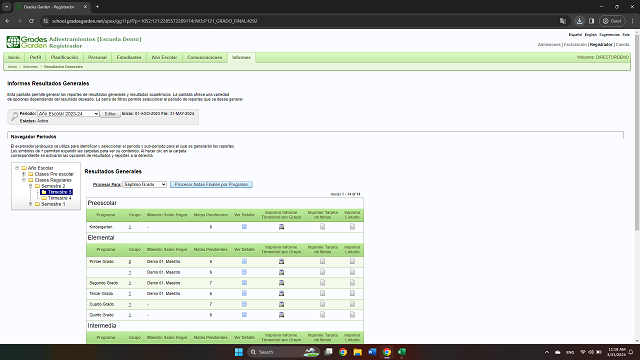640x360 pixels.
Task: Click the magnifier icon beside Período
Action: (x=14, y=117)
